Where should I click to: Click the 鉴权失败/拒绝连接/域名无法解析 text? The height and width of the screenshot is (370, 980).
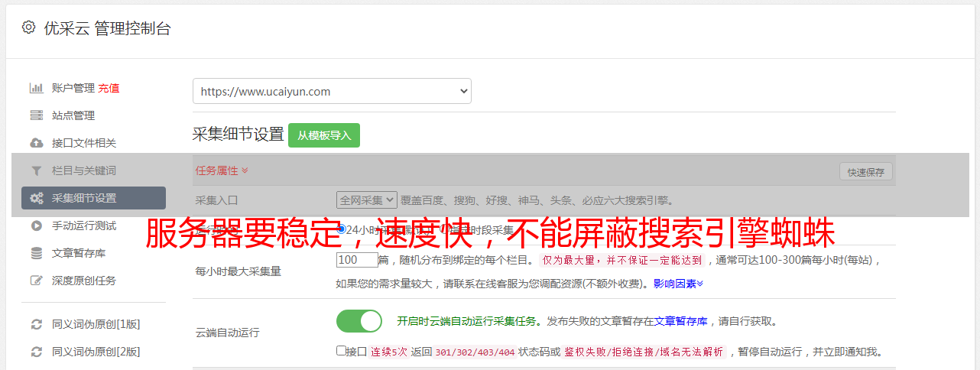click(x=644, y=352)
